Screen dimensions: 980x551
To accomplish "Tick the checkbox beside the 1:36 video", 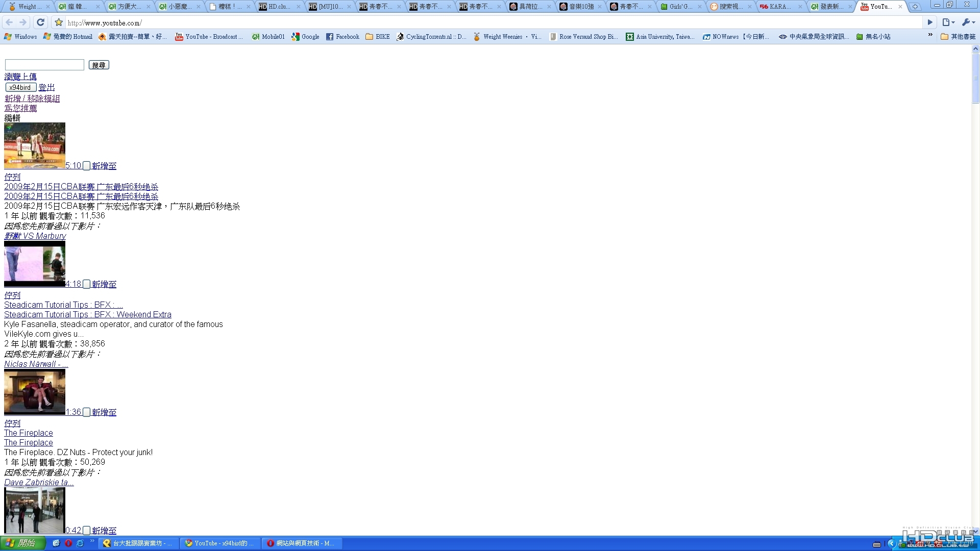I will 86,412.
